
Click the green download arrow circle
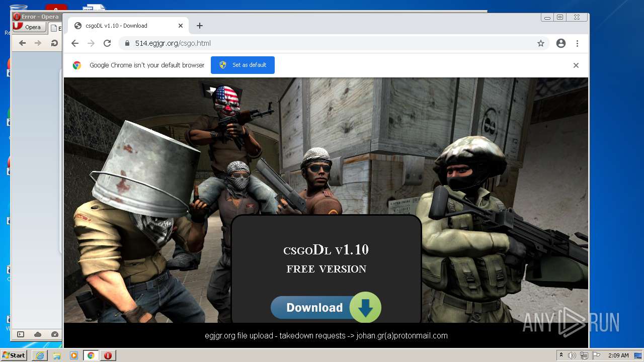pos(365,307)
